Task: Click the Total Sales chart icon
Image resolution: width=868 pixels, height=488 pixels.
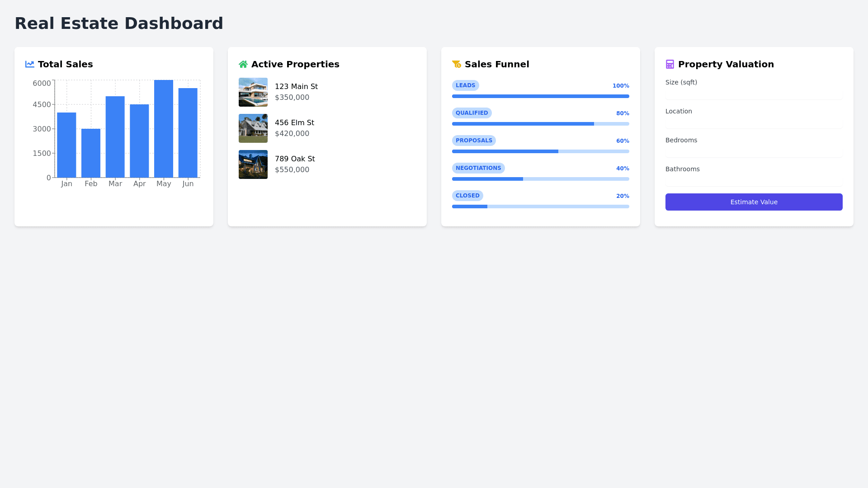Action: point(30,64)
